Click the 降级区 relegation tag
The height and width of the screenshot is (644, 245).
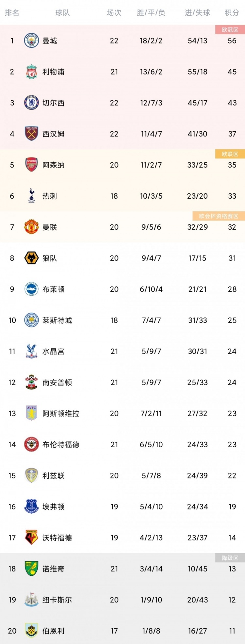pyautogui.click(x=230, y=558)
